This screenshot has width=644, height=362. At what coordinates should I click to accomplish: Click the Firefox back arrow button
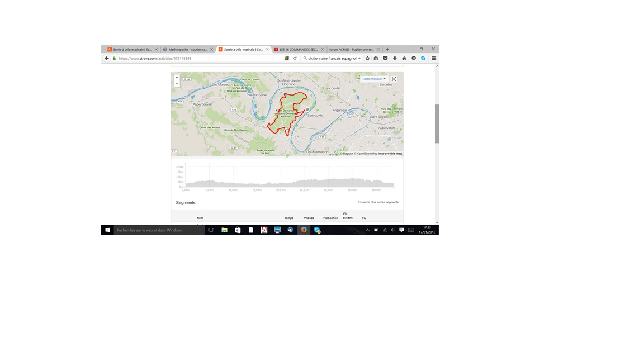click(x=107, y=58)
